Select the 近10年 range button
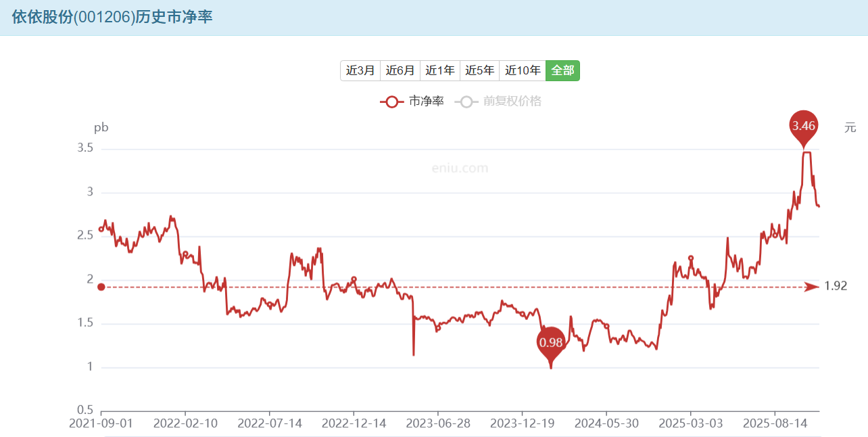 pos(523,70)
